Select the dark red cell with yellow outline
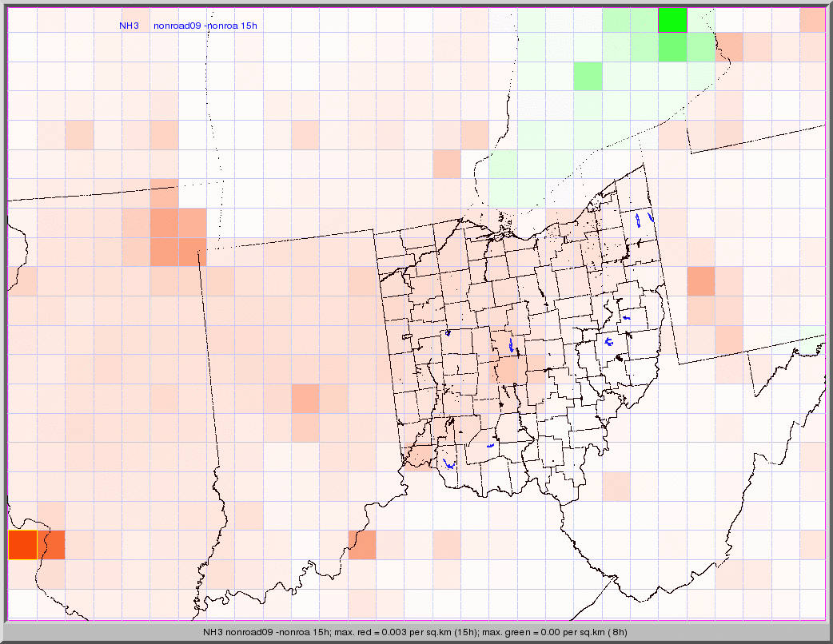Screen dimensions: 833x644 click(x=22, y=545)
